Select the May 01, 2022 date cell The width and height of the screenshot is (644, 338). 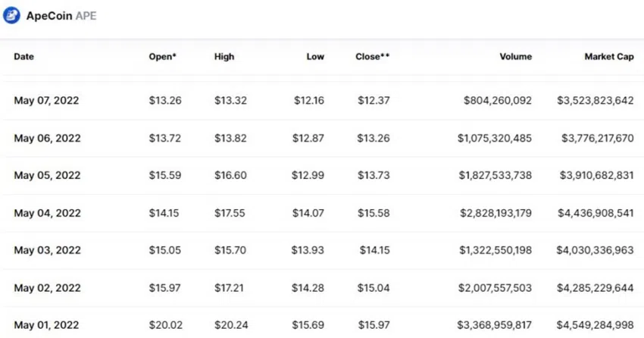46,325
